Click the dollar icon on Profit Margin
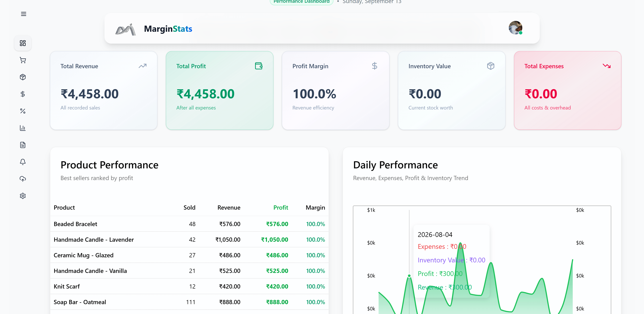Screen dimensions: 644x314 pyautogui.click(x=375, y=66)
